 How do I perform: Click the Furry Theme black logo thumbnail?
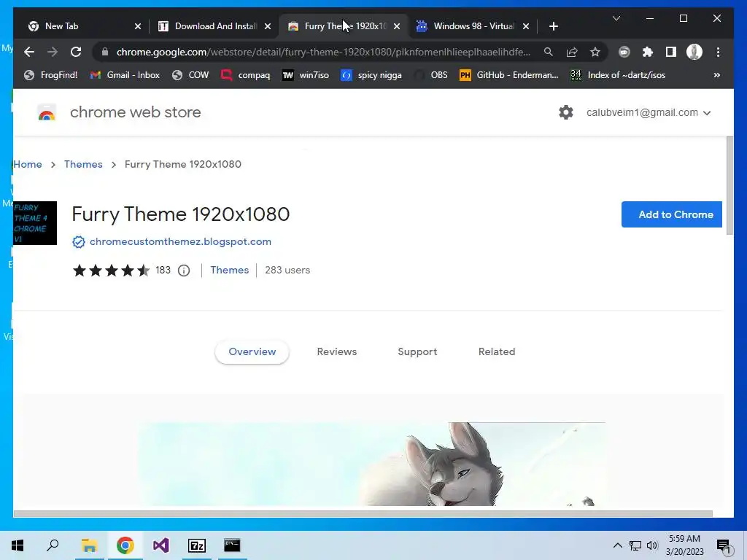coord(35,223)
